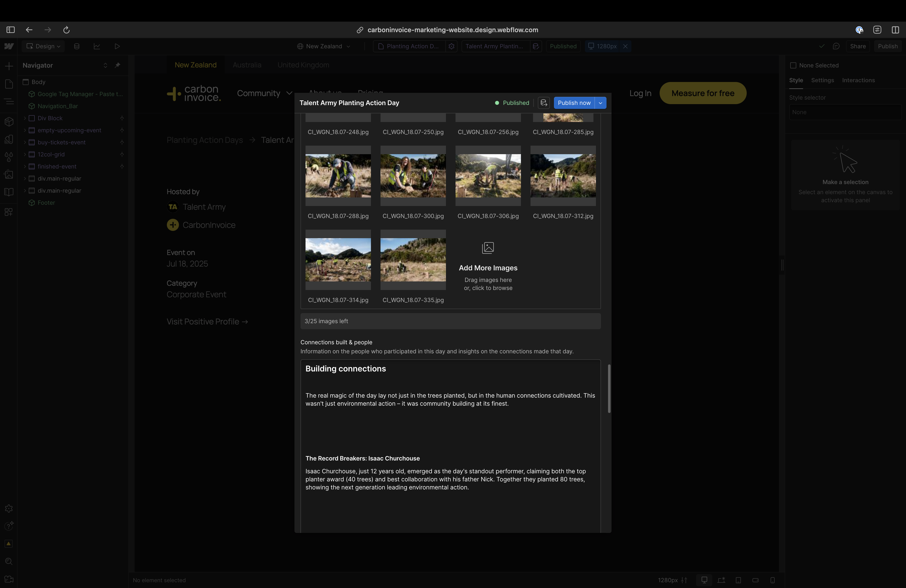This screenshot has height=588, width=906.
Task: Select the Style tab
Action: [x=796, y=80]
